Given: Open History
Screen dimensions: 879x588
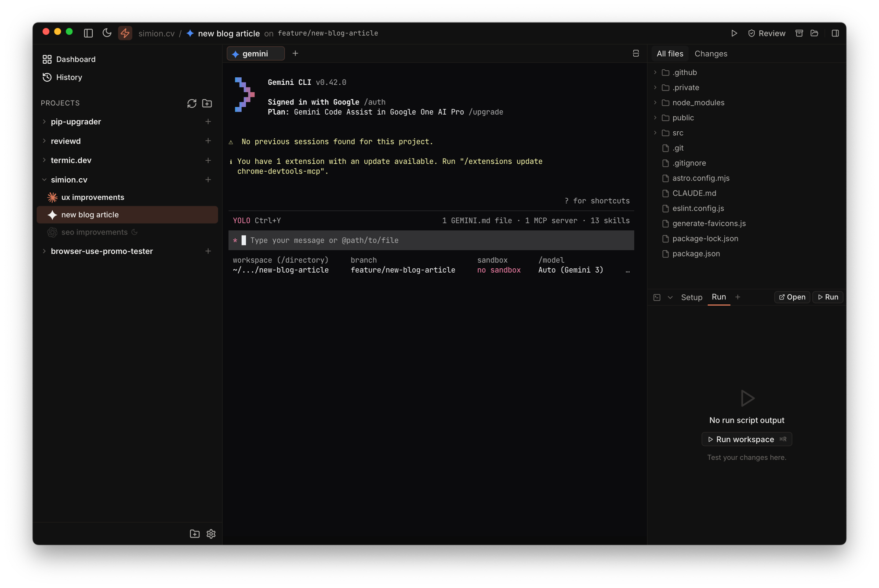Looking at the screenshot, I should [62, 77].
